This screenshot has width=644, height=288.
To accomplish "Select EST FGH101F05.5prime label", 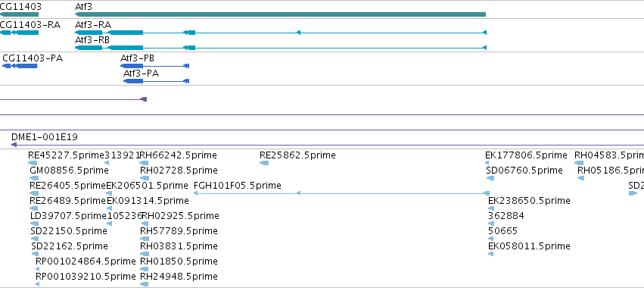I will 238,186.
